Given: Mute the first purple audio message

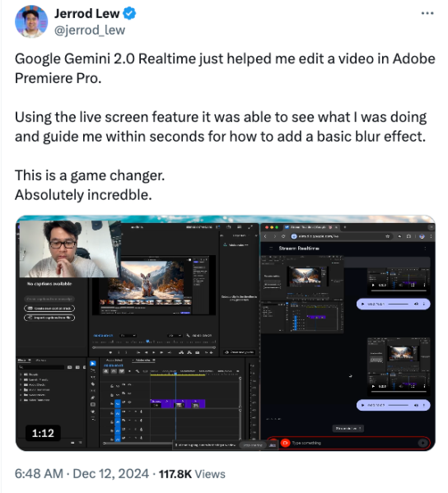Looking at the screenshot, I should (416, 304).
